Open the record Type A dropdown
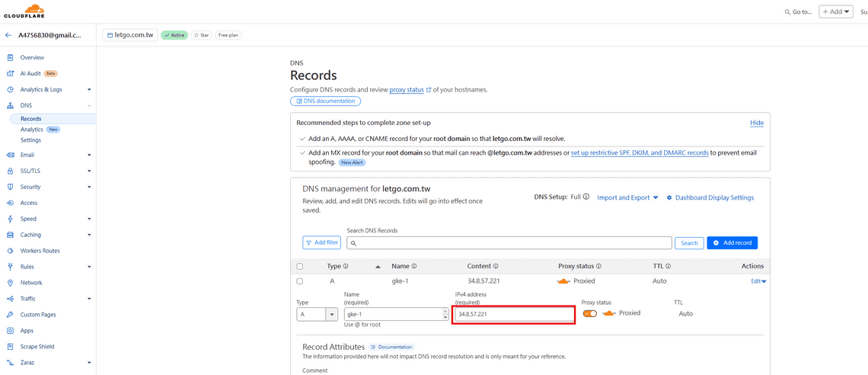Viewport: 868px width, 375px height. pos(318,314)
